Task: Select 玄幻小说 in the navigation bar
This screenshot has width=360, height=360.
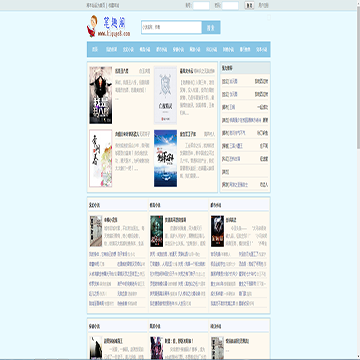Action: tap(128, 49)
